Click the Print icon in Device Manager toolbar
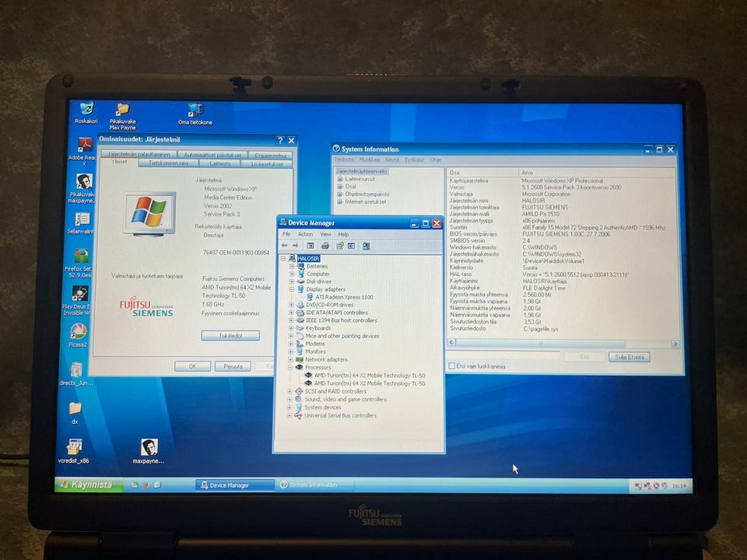This screenshot has width=747, height=560. 325,246
